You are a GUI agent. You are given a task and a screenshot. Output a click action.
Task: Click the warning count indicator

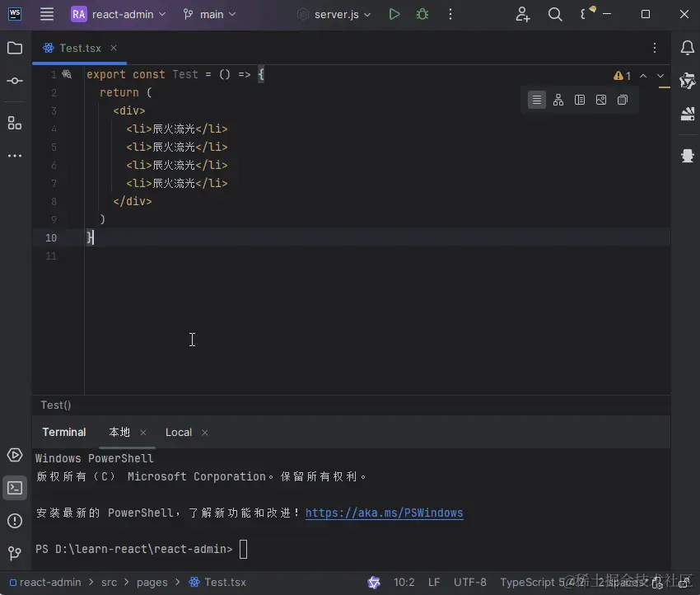point(622,76)
